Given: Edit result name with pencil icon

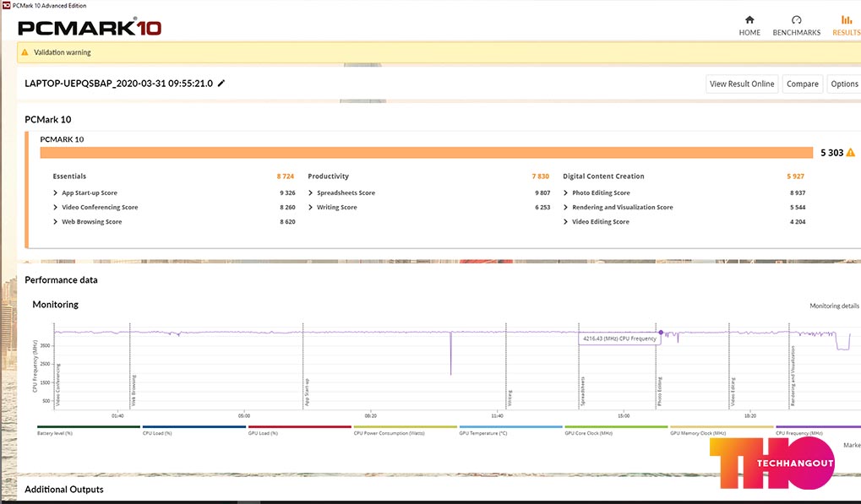Looking at the screenshot, I should tap(221, 84).
